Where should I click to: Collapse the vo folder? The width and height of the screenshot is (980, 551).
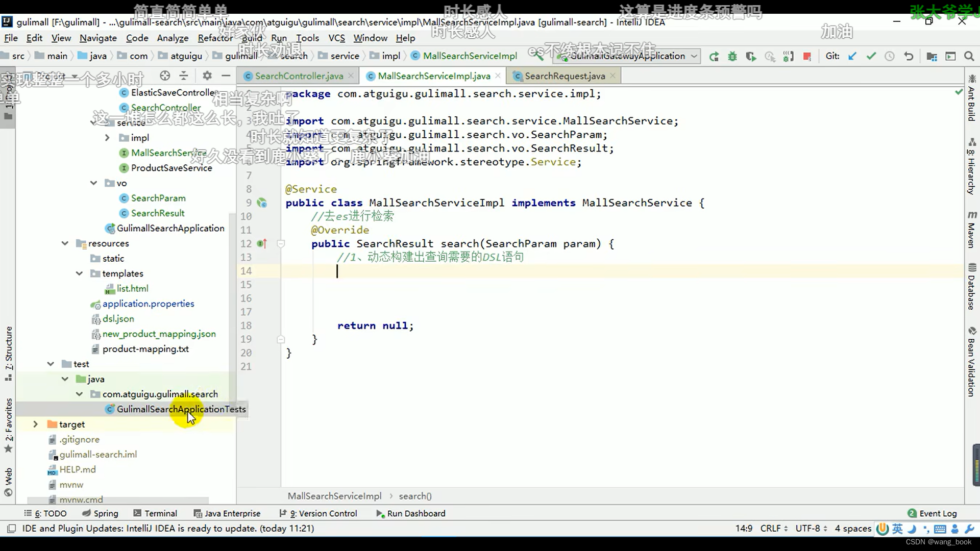(x=93, y=183)
